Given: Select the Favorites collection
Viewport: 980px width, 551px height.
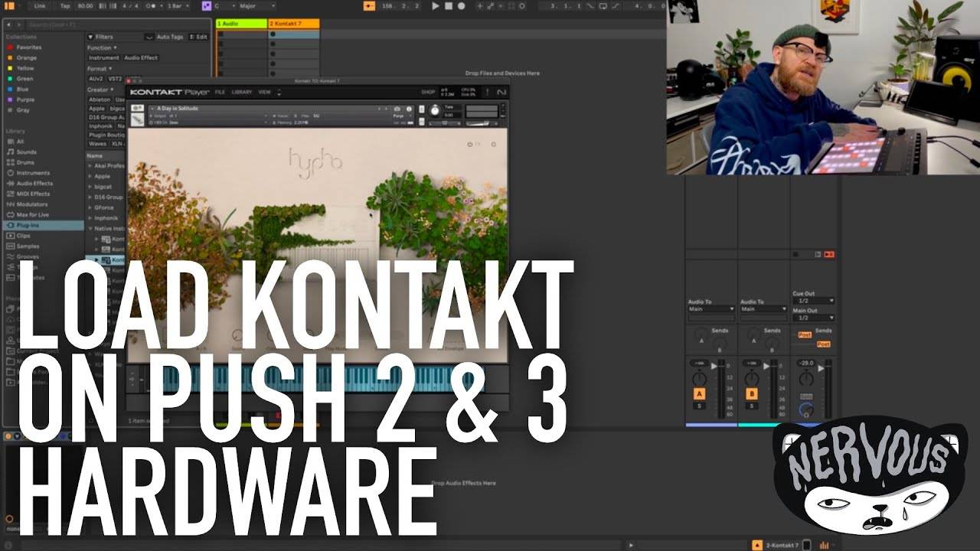Looking at the screenshot, I should click(x=29, y=47).
